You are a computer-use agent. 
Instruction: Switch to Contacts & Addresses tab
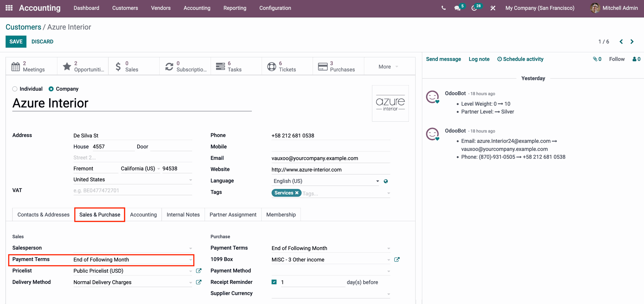tap(44, 215)
